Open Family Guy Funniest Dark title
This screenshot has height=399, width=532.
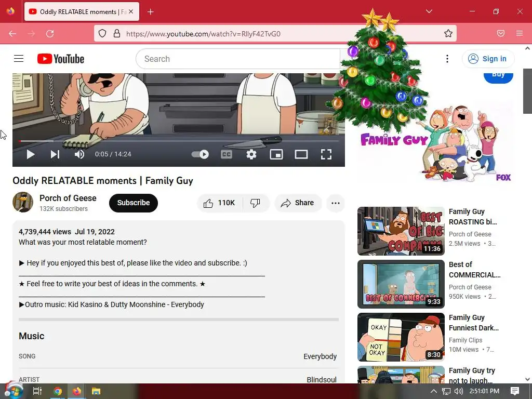click(474, 323)
